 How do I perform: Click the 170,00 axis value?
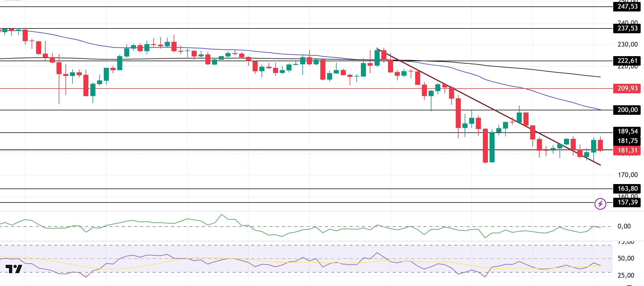click(627, 175)
